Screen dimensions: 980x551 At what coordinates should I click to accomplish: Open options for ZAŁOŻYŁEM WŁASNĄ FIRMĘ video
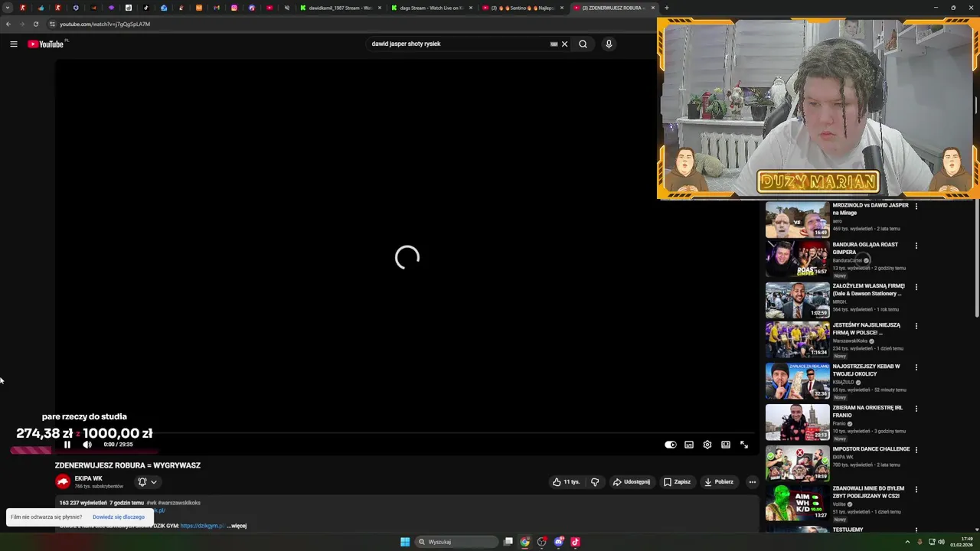[916, 287]
